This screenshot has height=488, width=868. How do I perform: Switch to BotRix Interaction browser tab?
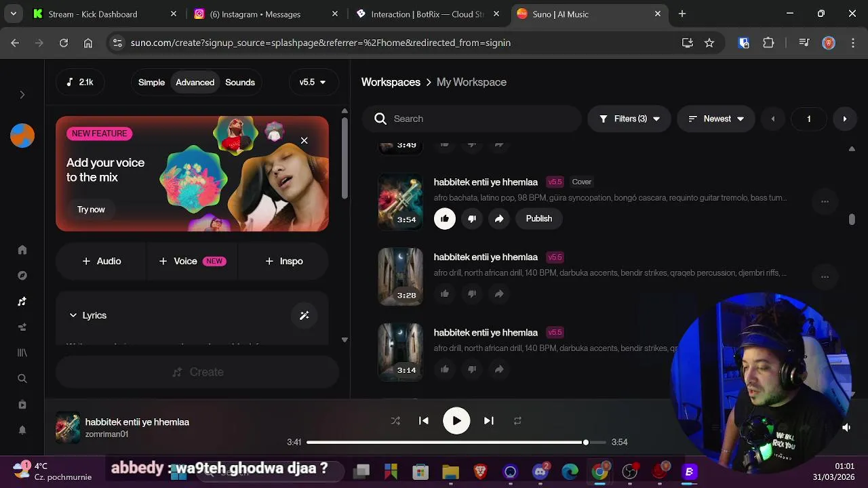(x=427, y=14)
